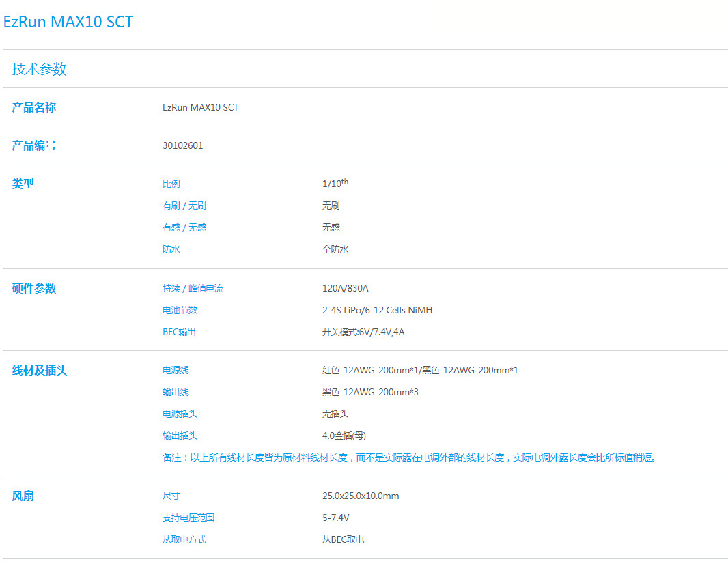728x566 pixels.
Task: Select the 产品名称 row label
Action: 34,107
